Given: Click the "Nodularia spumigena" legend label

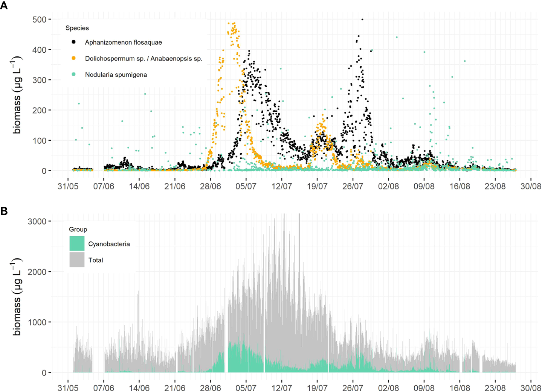Looking at the screenshot, I should coord(116,75).
